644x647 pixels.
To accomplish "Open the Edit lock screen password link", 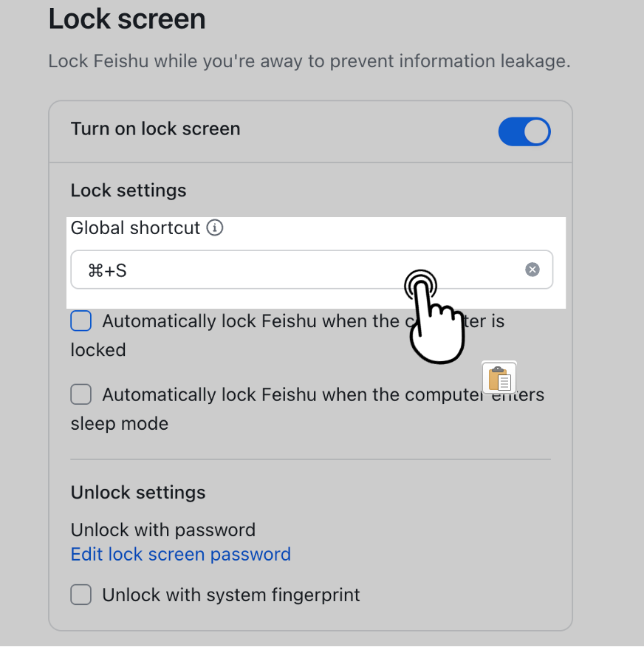I will (x=180, y=554).
